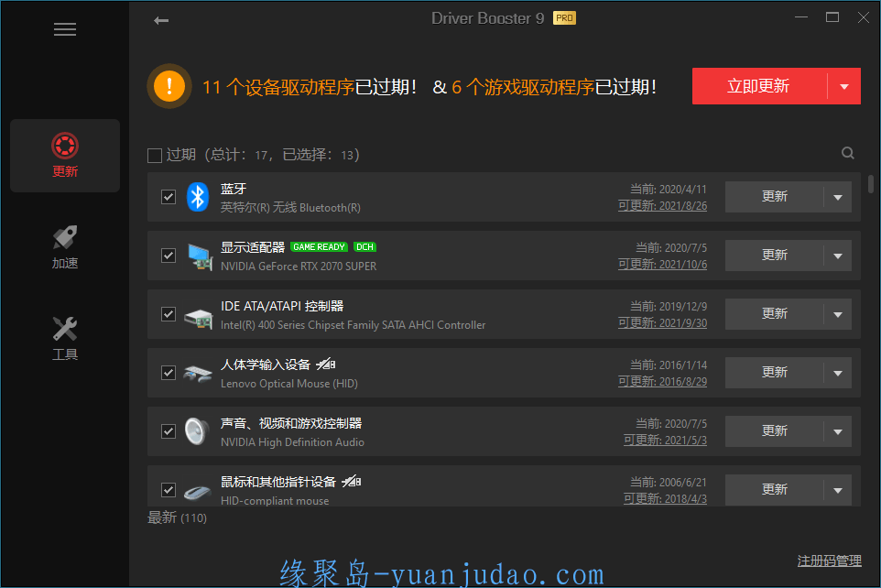Image resolution: width=881 pixels, height=588 pixels.
Task: Expand the 立即更新 dropdown arrow
Action: [x=844, y=87]
